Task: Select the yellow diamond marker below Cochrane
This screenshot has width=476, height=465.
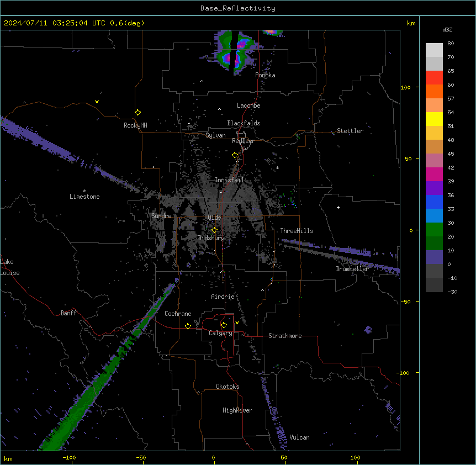Action: tap(188, 326)
